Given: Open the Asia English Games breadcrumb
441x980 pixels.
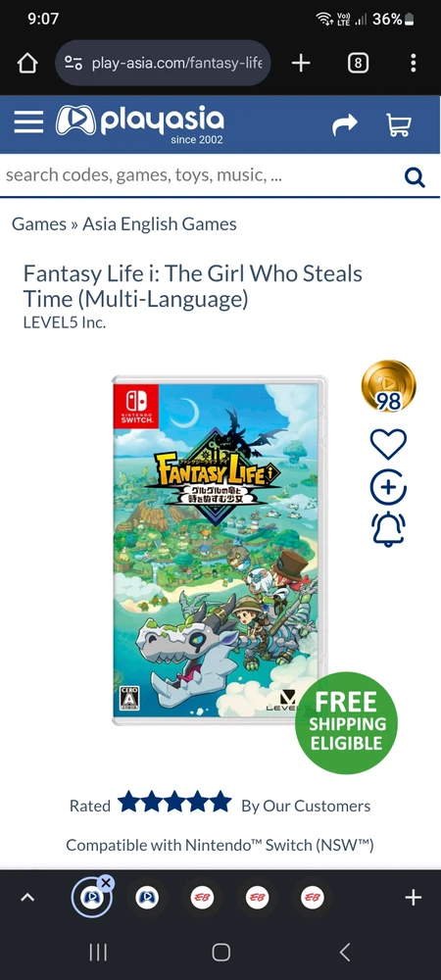Looking at the screenshot, I should pyautogui.click(x=160, y=223).
